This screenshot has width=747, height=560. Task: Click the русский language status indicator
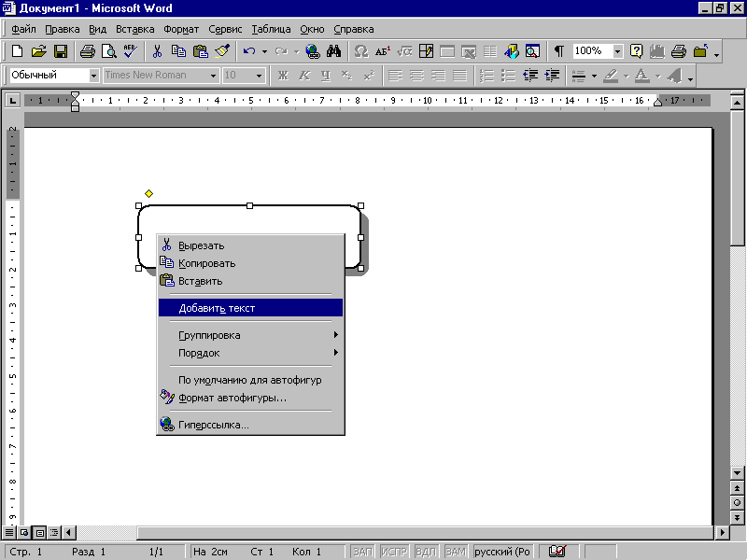tap(502, 552)
